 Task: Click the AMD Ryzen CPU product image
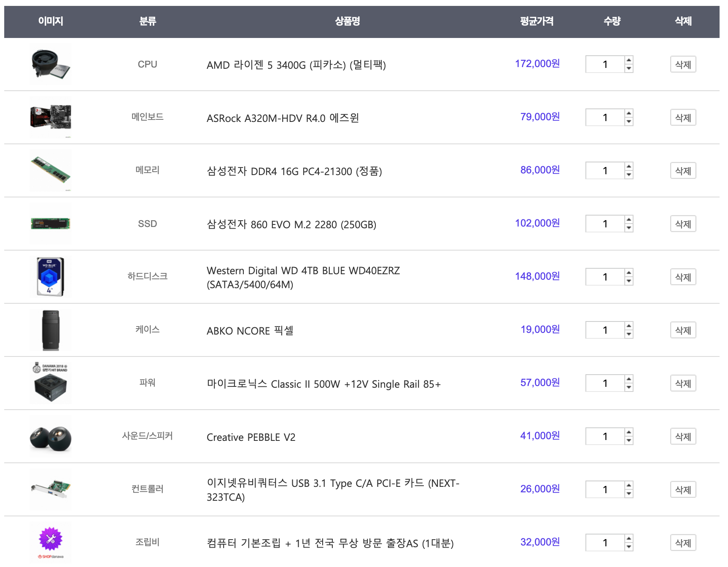tap(51, 65)
